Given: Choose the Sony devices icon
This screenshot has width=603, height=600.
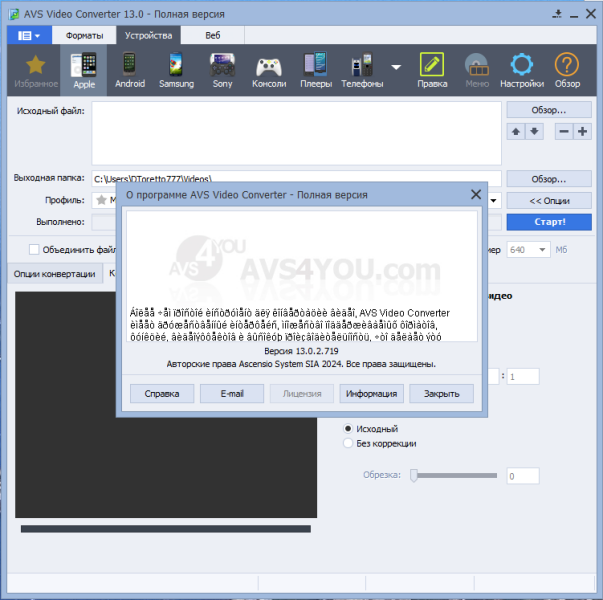Looking at the screenshot, I should (x=222, y=70).
